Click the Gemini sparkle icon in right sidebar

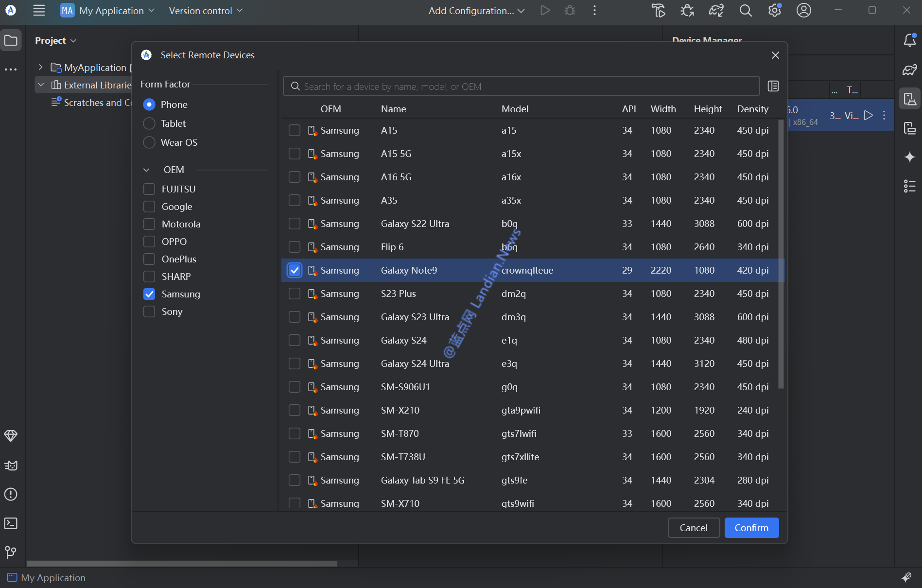(909, 157)
